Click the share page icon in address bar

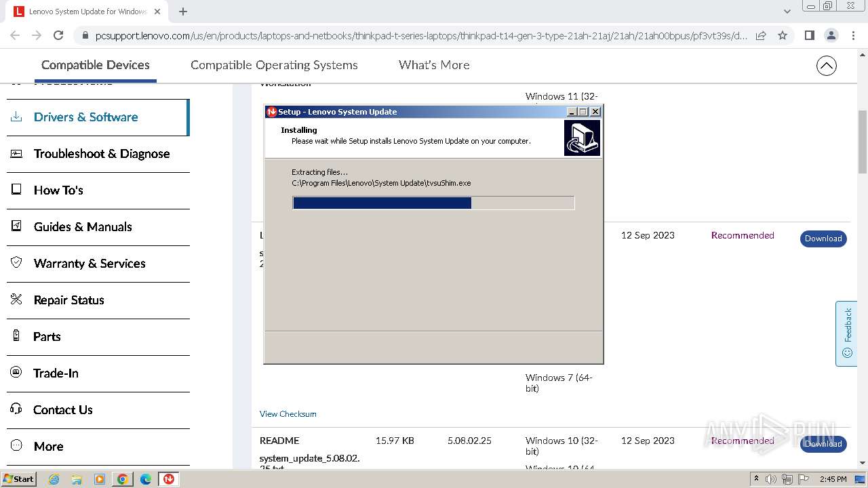click(x=761, y=35)
